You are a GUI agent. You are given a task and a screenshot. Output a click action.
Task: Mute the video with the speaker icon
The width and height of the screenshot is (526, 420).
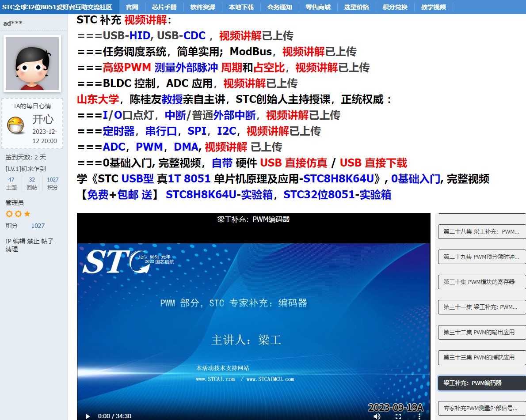377,416
